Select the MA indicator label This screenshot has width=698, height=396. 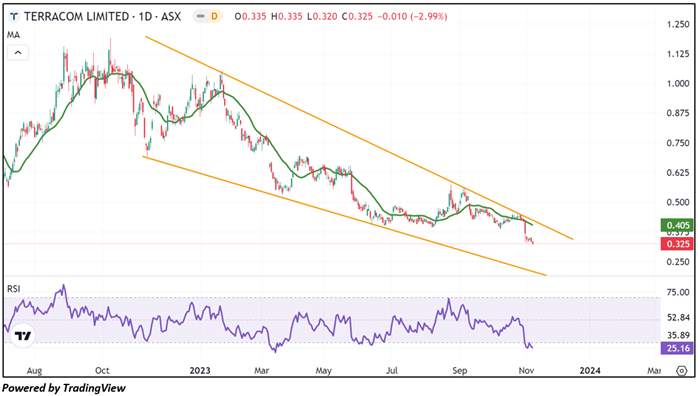pyautogui.click(x=13, y=35)
